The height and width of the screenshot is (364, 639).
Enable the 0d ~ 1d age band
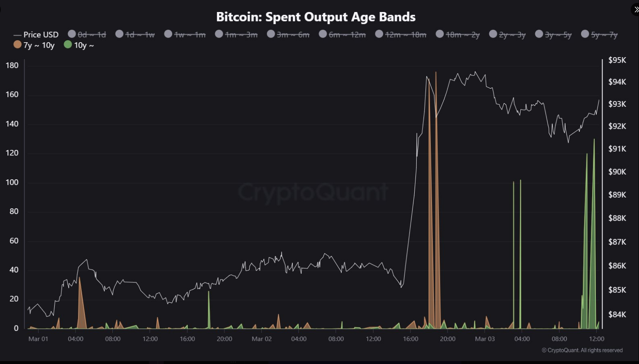point(87,35)
